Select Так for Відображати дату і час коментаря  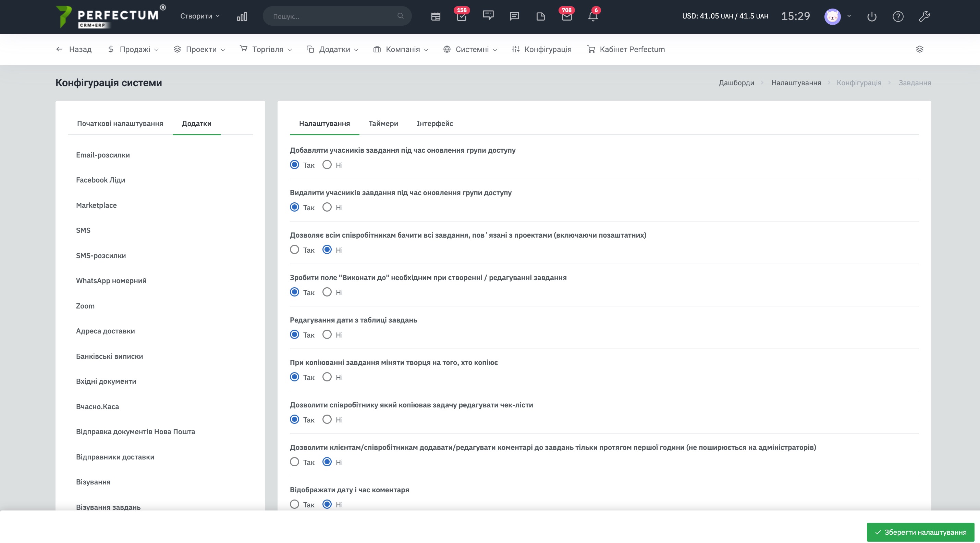coord(294,504)
